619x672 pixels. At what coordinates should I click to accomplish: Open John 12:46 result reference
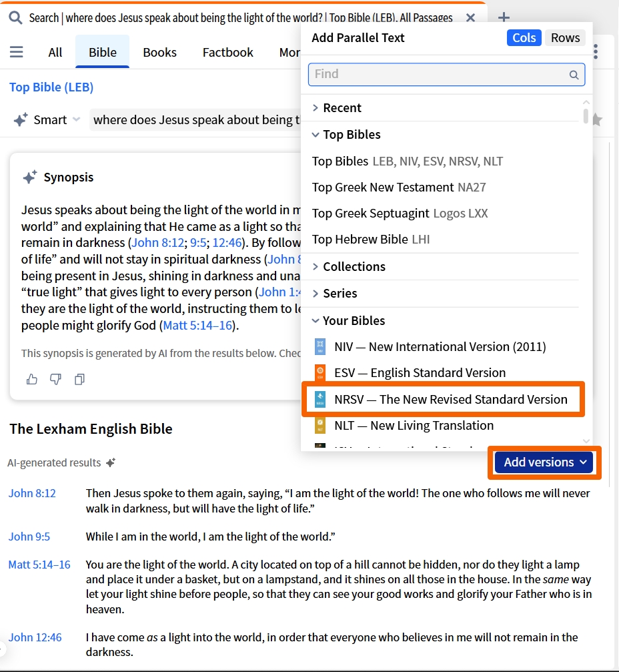click(35, 637)
